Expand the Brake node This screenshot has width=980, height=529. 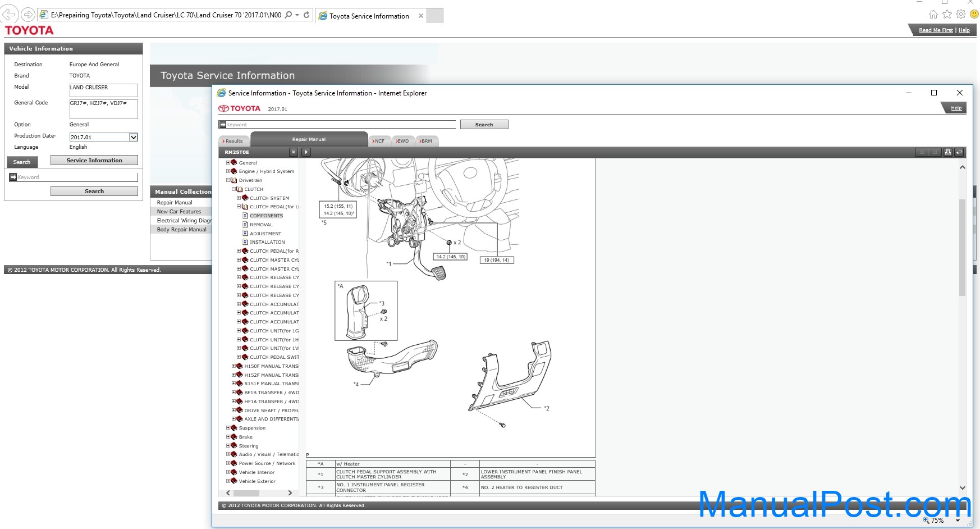[x=228, y=437]
